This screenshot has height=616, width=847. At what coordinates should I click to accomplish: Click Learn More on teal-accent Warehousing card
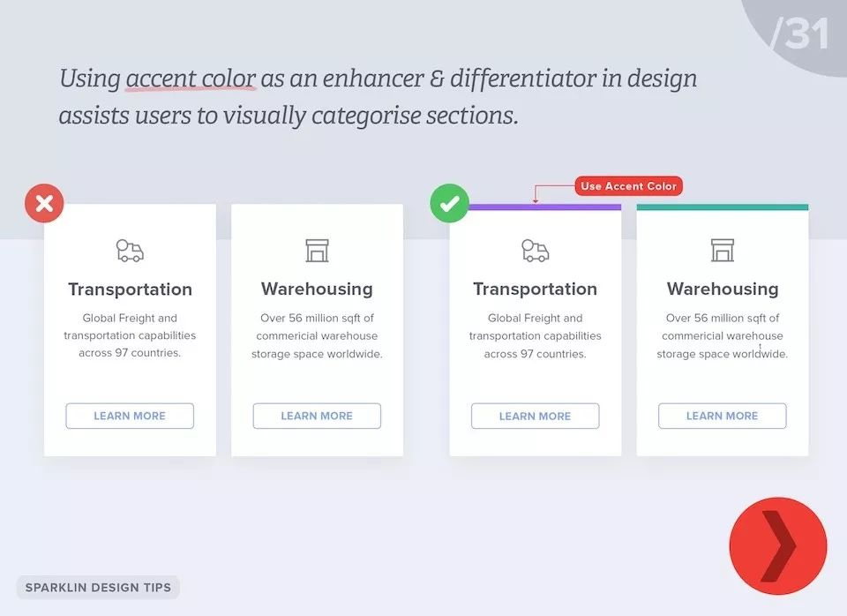(x=723, y=416)
